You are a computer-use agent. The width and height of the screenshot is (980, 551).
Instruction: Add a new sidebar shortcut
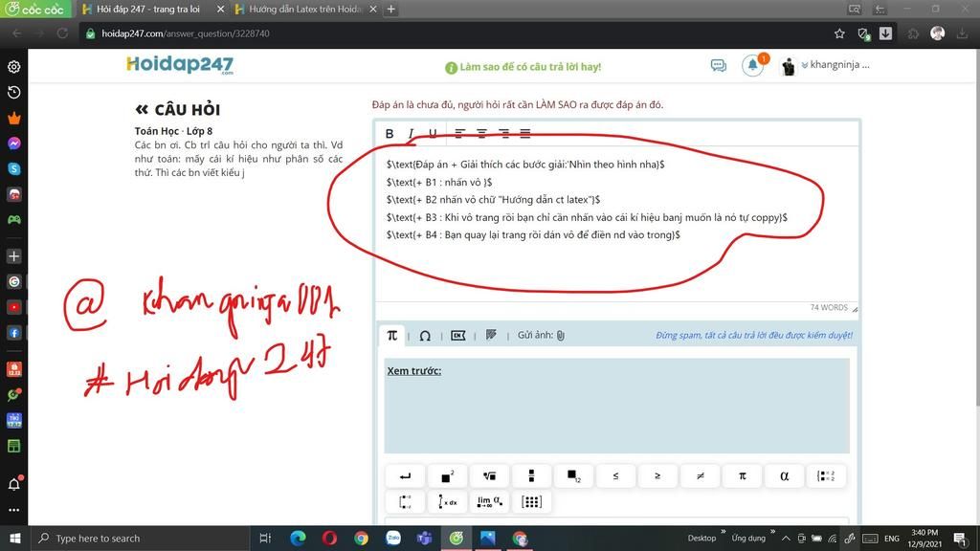tap(13, 256)
